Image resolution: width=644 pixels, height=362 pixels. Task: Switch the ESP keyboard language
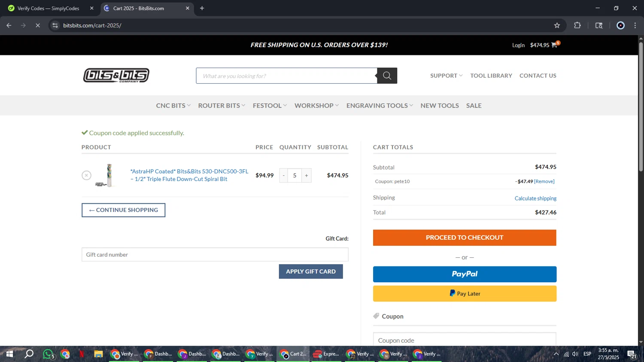[587, 354]
